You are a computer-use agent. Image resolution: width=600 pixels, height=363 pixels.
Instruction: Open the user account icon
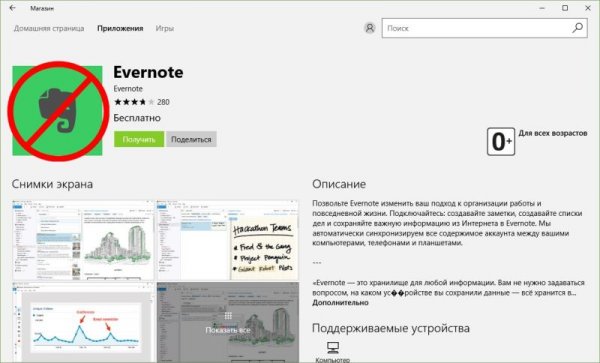point(369,28)
